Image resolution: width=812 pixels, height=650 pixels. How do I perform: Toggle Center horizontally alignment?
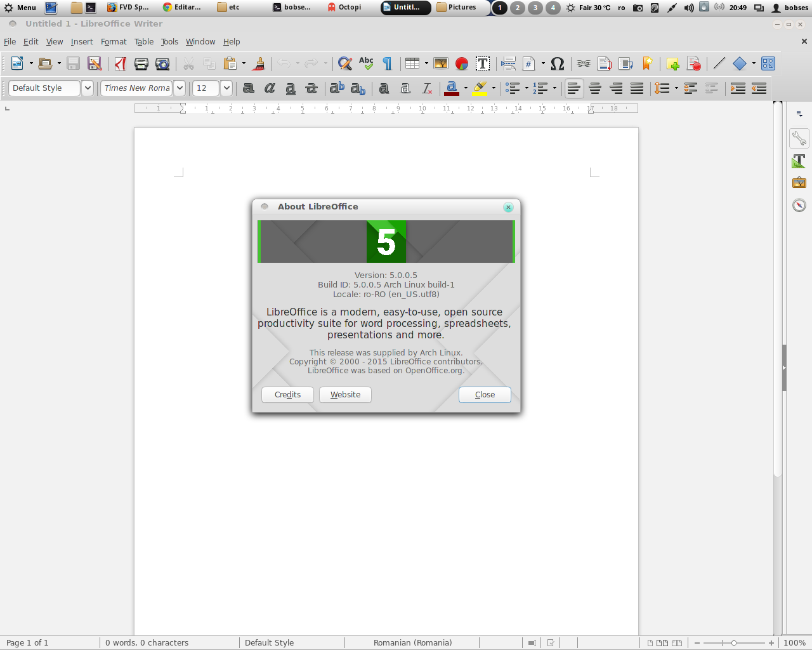click(595, 88)
